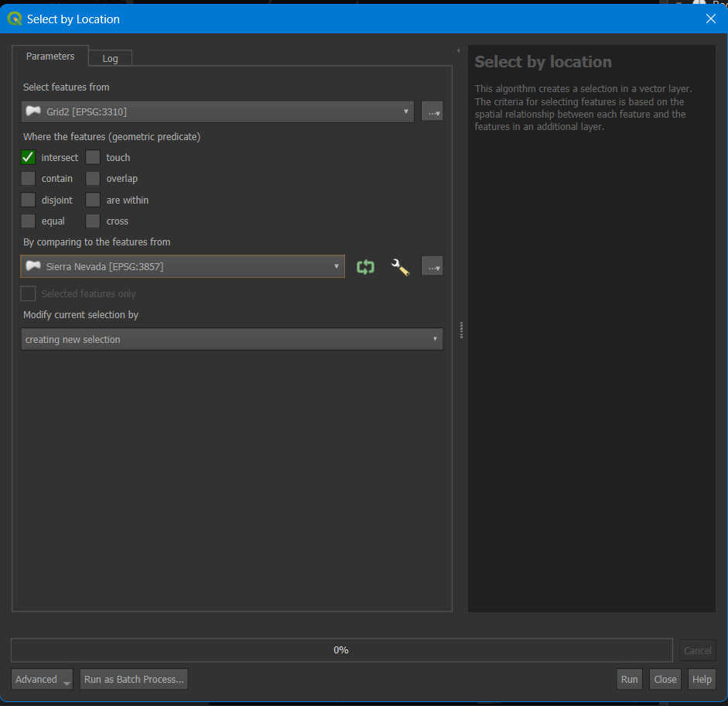728x706 pixels.
Task: Switch to the Log tab
Action: (109, 57)
